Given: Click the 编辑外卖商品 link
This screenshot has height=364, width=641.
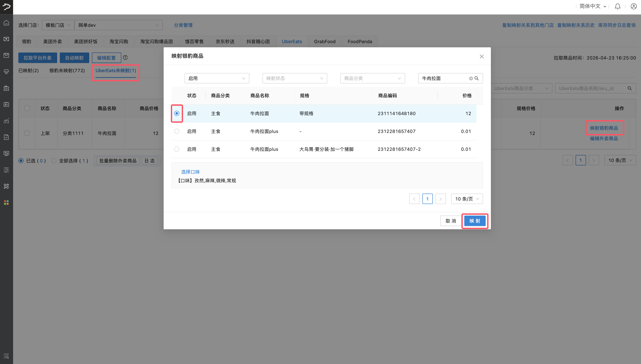Looking at the screenshot, I should 604,138.
